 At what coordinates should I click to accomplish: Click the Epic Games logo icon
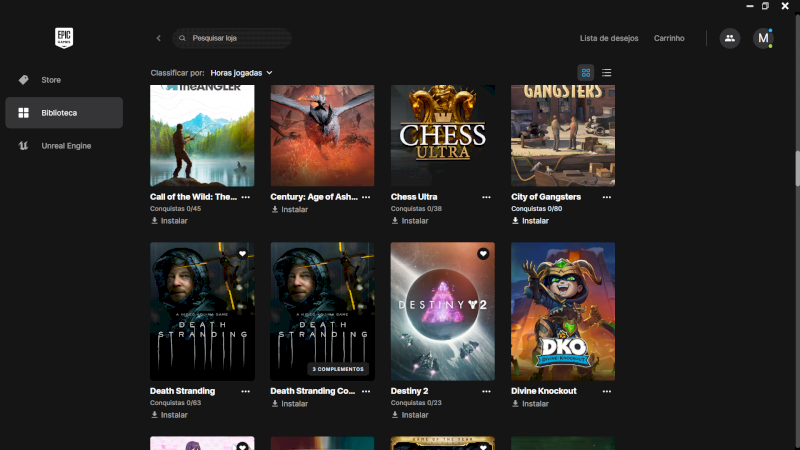click(64, 38)
